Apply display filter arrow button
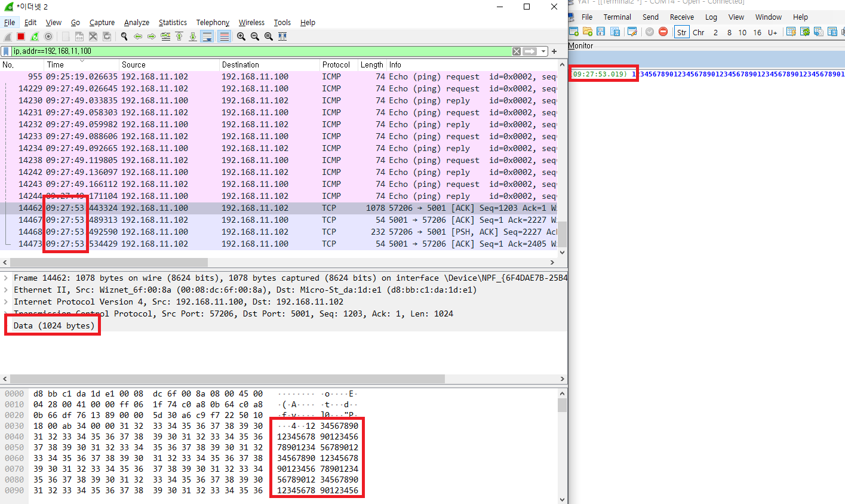845x504 pixels. (x=530, y=51)
